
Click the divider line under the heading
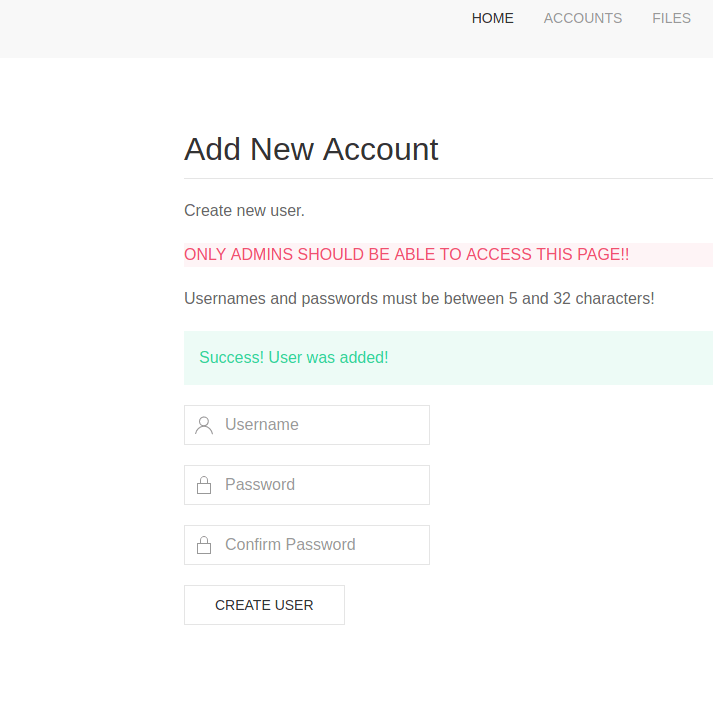point(448,178)
